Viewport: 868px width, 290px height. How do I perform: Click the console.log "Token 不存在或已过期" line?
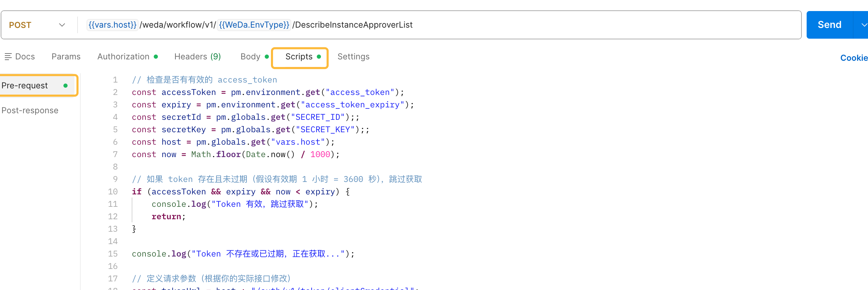click(243, 254)
